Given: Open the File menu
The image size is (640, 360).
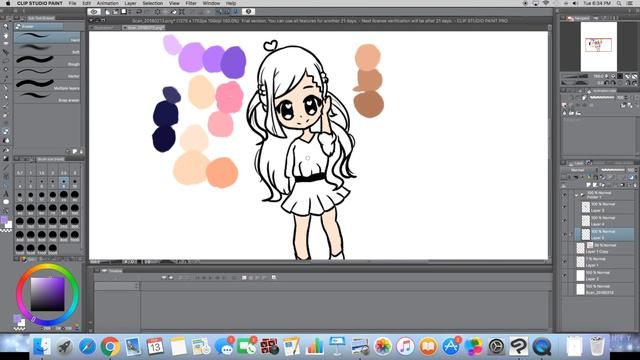Looking at the screenshot, I should [x=72, y=3].
